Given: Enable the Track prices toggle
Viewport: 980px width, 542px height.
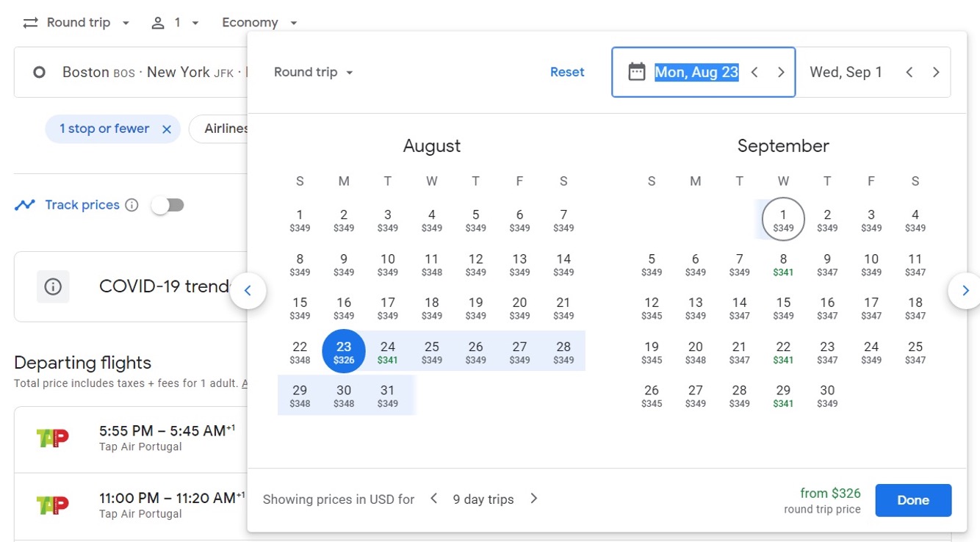Looking at the screenshot, I should tap(167, 206).
